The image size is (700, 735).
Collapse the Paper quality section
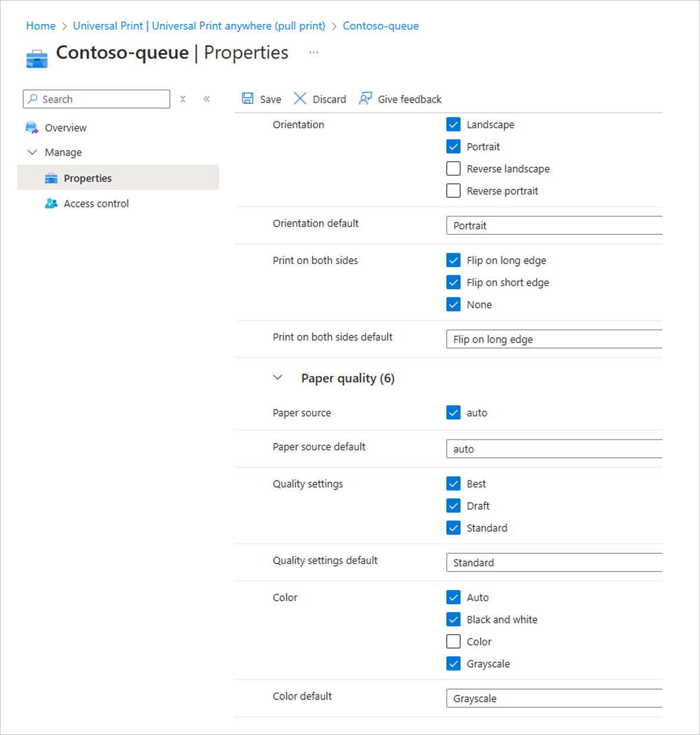pyautogui.click(x=278, y=378)
